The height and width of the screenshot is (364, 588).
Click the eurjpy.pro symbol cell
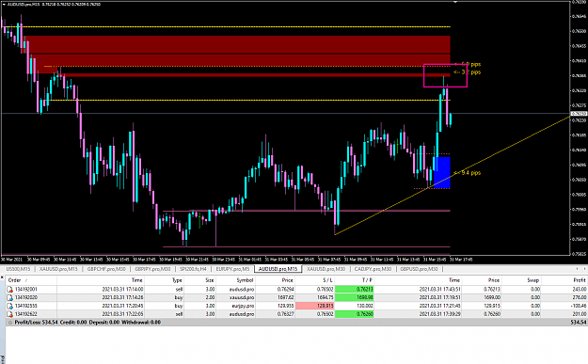pos(243,306)
